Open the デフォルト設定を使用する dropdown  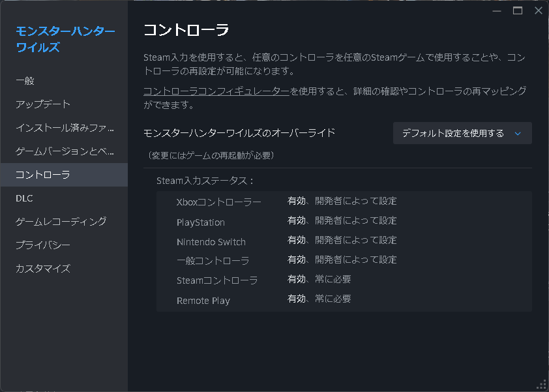pyautogui.click(x=456, y=132)
